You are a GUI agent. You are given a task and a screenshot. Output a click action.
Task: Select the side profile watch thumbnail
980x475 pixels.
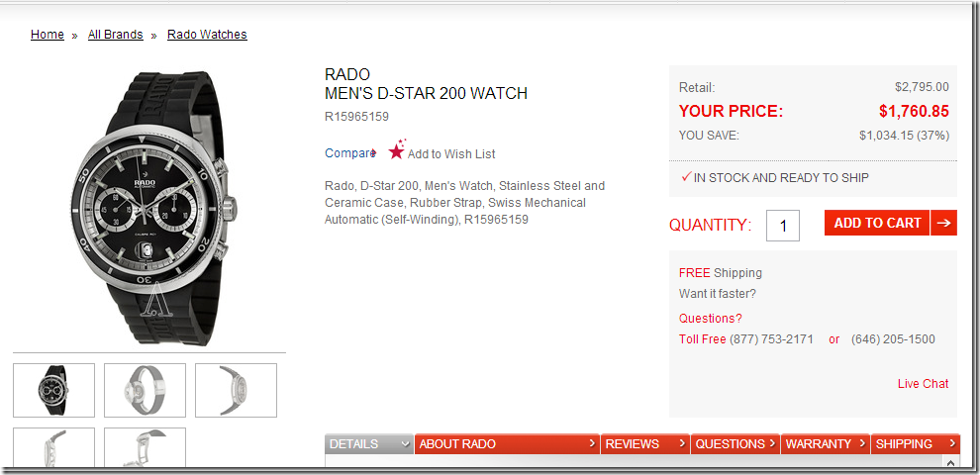(x=237, y=390)
